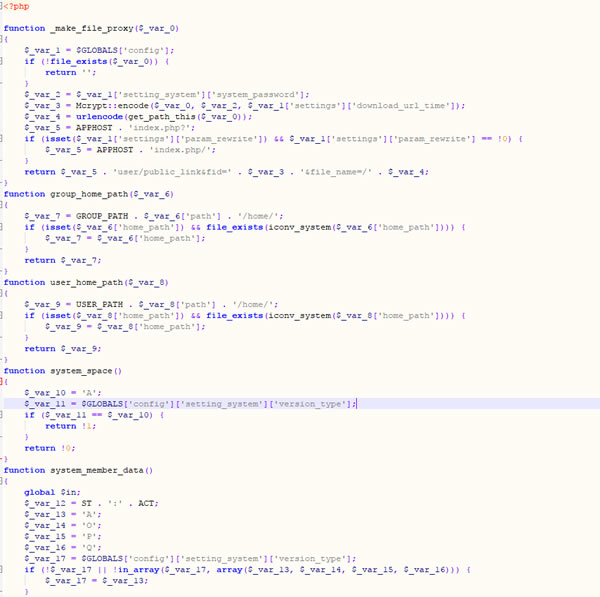Click the return !0; statement
Viewport: 600px width, 597px height.
tap(50, 448)
